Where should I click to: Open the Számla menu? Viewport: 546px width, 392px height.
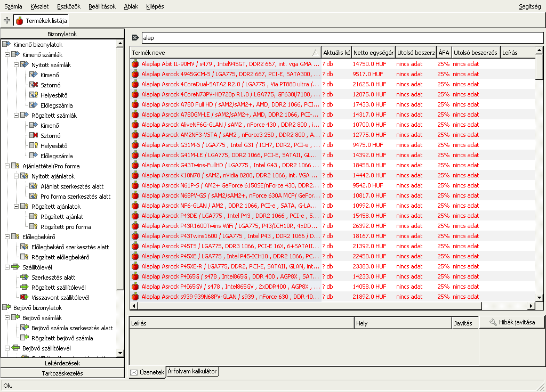click(x=13, y=6)
